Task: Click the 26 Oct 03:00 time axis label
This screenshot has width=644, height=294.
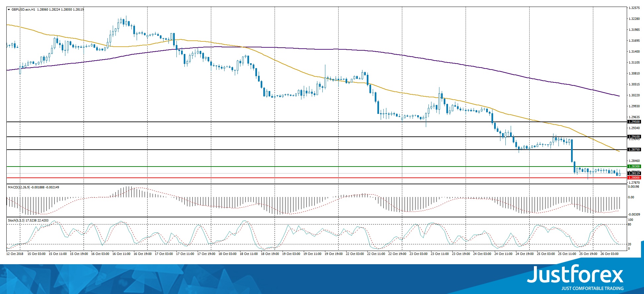Action: [610, 254]
